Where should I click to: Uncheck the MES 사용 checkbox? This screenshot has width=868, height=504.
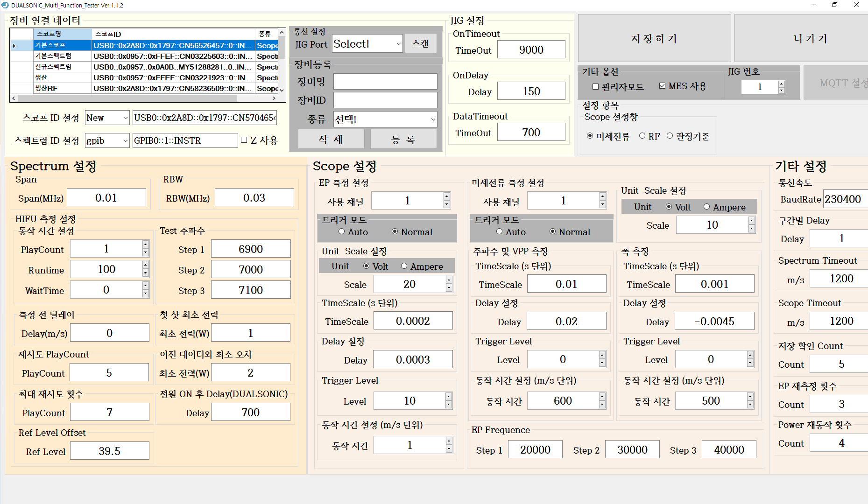[663, 85]
